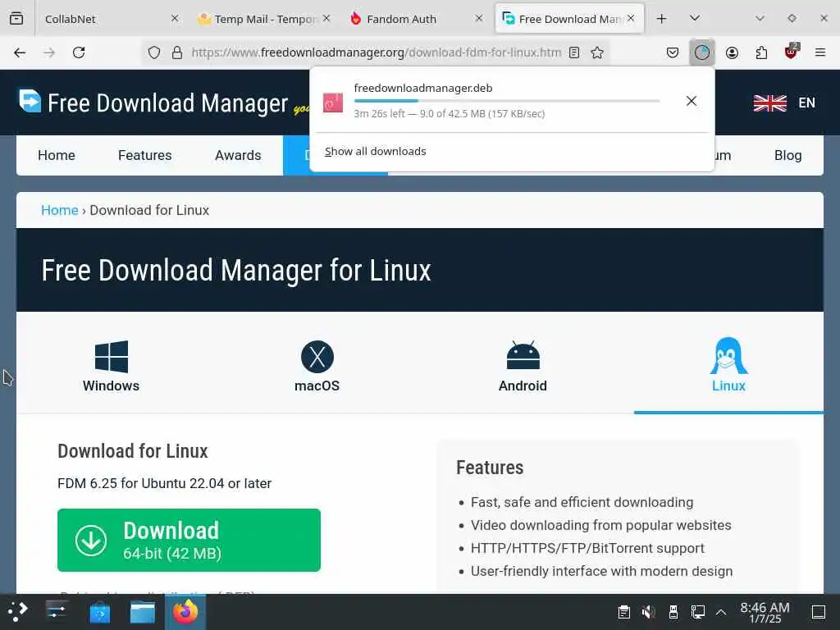Save page to Pocket
This screenshot has width=840, height=630.
(673, 52)
